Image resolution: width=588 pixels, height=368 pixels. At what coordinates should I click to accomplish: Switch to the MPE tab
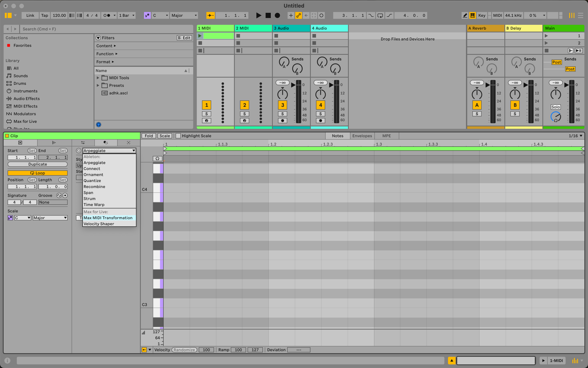386,136
